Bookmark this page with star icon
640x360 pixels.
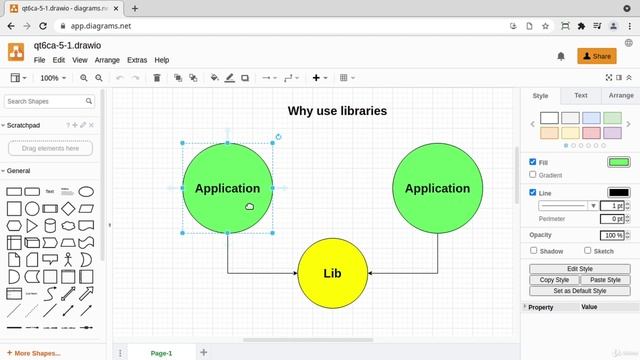point(545,26)
